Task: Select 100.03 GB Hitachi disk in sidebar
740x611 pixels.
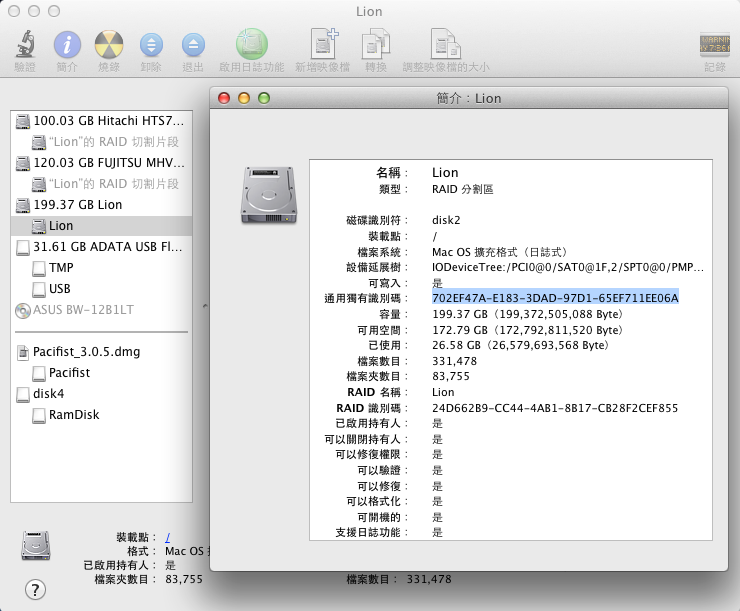Action: 101,121
